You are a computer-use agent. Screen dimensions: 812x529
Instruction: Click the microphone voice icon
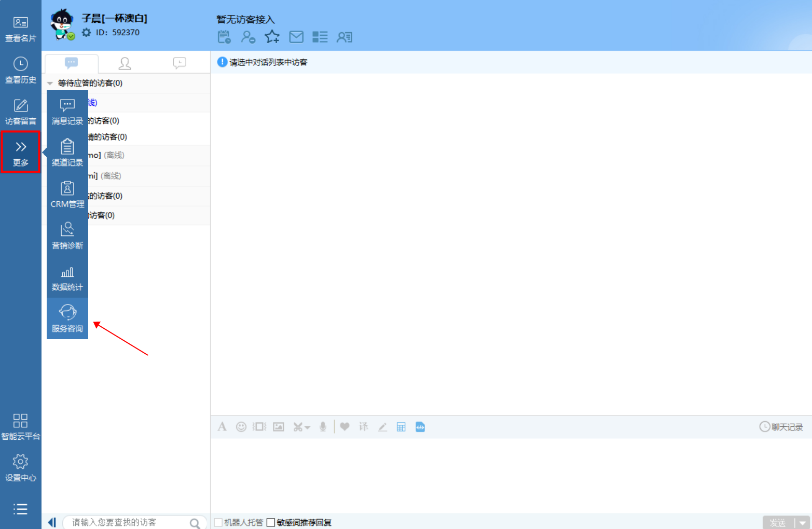[323, 427]
